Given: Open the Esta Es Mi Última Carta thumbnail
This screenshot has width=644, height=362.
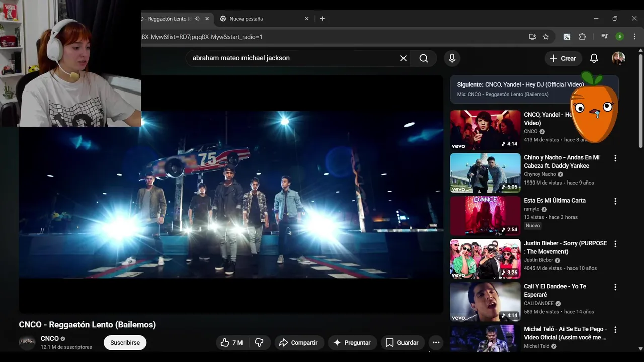Looking at the screenshot, I should coord(485,216).
